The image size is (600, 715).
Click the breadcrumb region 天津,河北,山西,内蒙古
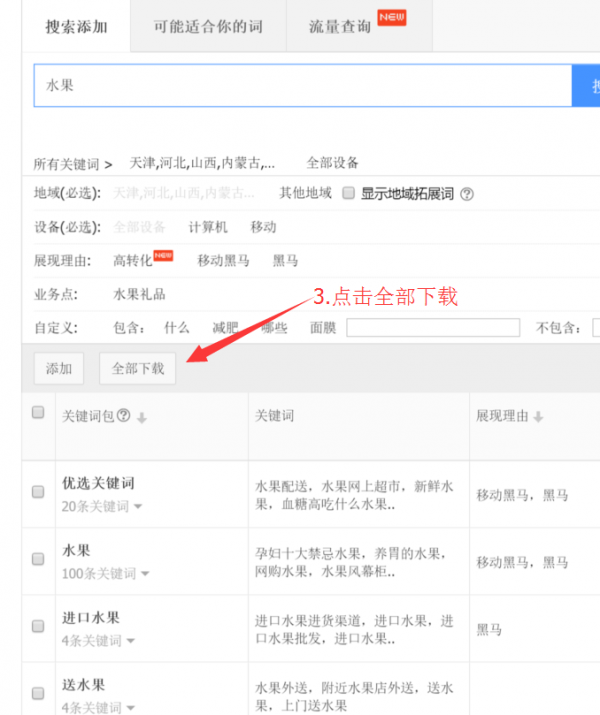point(202,163)
